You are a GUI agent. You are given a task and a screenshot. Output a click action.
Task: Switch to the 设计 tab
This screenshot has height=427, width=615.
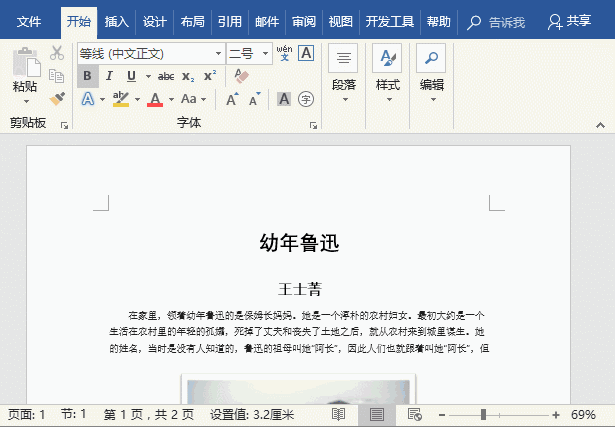[155, 22]
